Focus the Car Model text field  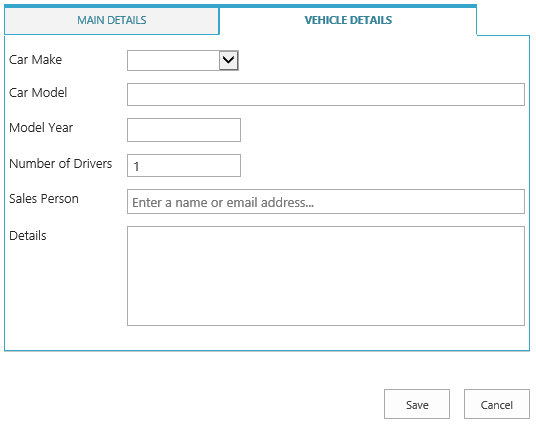pyautogui.click(x=326, y=94)
